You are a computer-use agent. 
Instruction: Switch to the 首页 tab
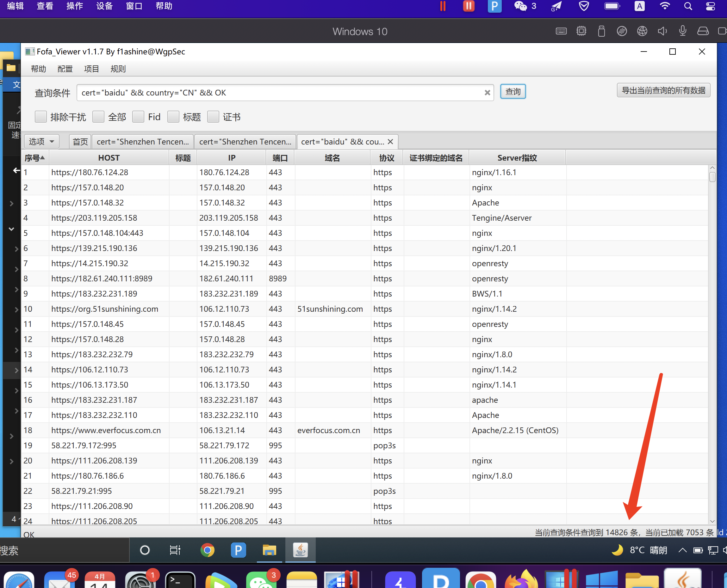(80, 142)
